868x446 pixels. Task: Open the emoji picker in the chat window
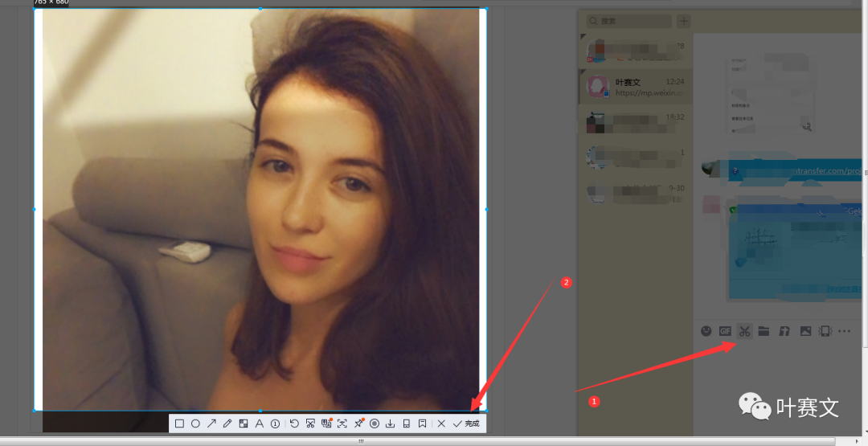point(706,331)
